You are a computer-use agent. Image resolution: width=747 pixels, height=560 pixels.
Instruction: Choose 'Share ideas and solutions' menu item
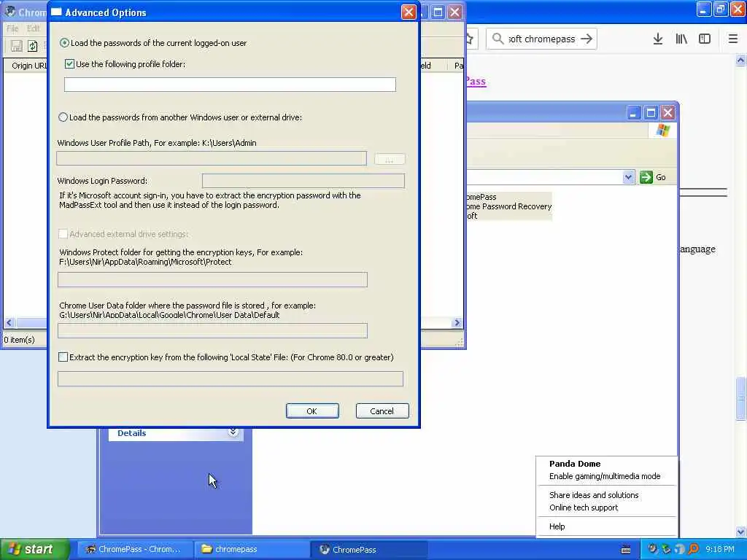[x=594, y=495]
